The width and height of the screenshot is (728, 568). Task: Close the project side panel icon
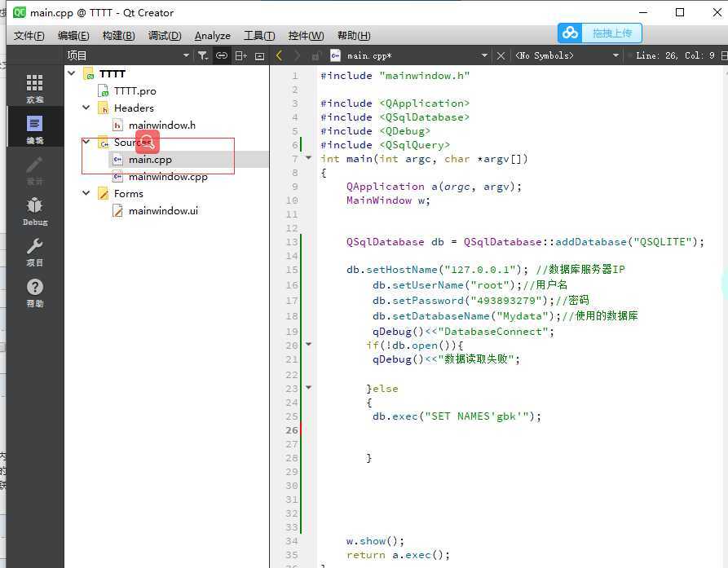pos(259,56)
